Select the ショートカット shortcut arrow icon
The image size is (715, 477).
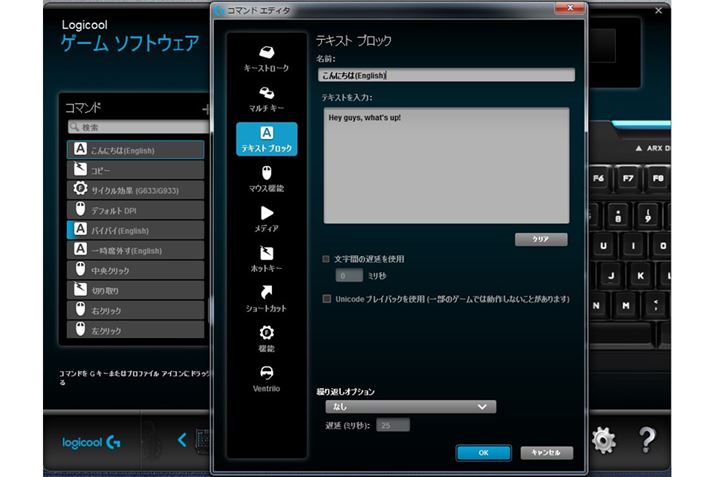[267, 293]
